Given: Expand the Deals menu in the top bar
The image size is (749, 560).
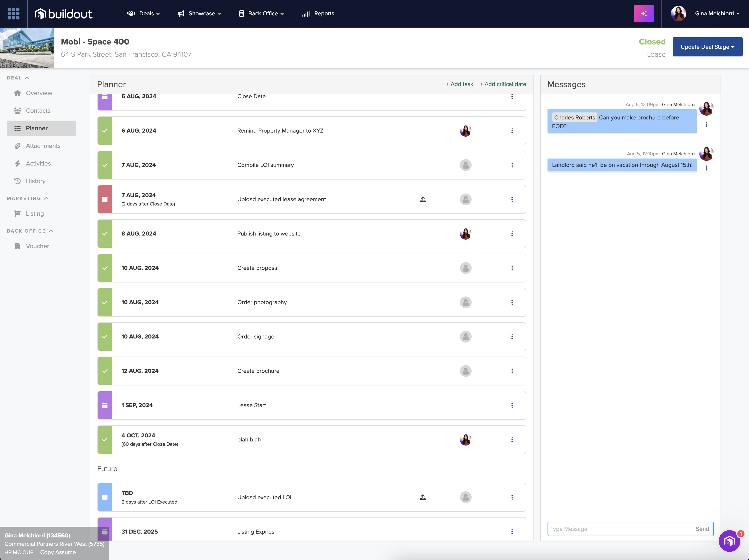Looking at the screenshot, I should 144,14.
